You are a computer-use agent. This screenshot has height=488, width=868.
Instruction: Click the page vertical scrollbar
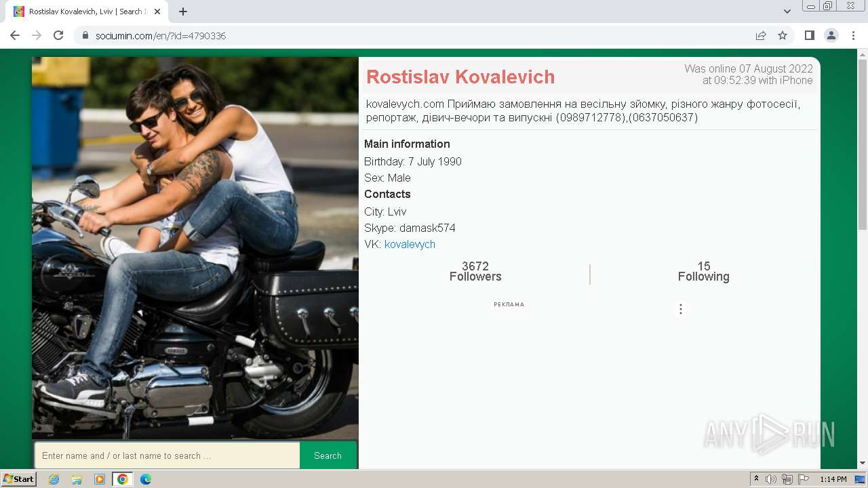coord(863,144)
